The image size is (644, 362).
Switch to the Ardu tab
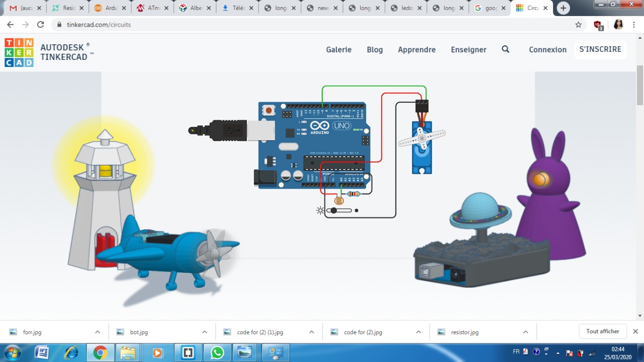110,8
